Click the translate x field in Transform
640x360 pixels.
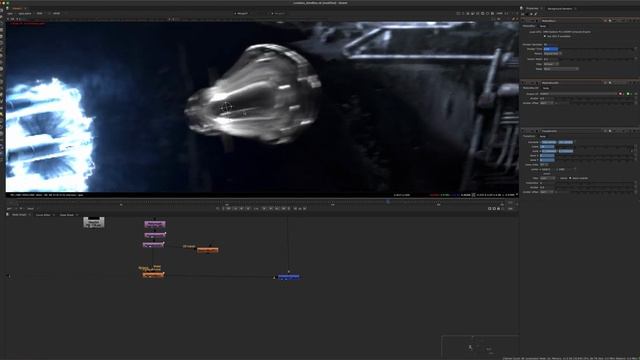549,142
